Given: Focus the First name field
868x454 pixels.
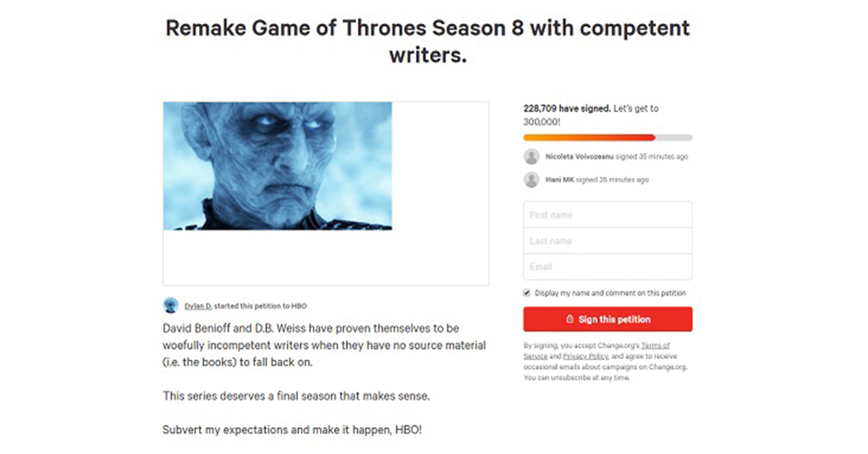Looking at the screenshot, I should [x=608, y=215].
